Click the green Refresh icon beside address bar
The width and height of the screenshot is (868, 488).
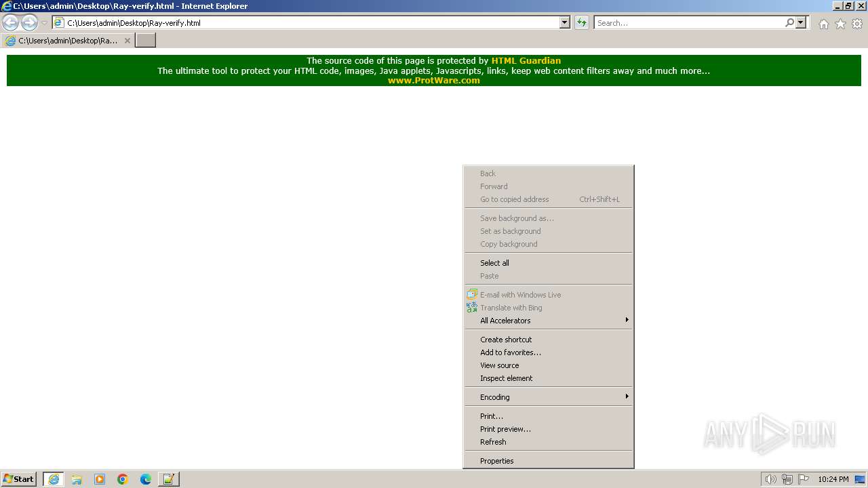582,22
